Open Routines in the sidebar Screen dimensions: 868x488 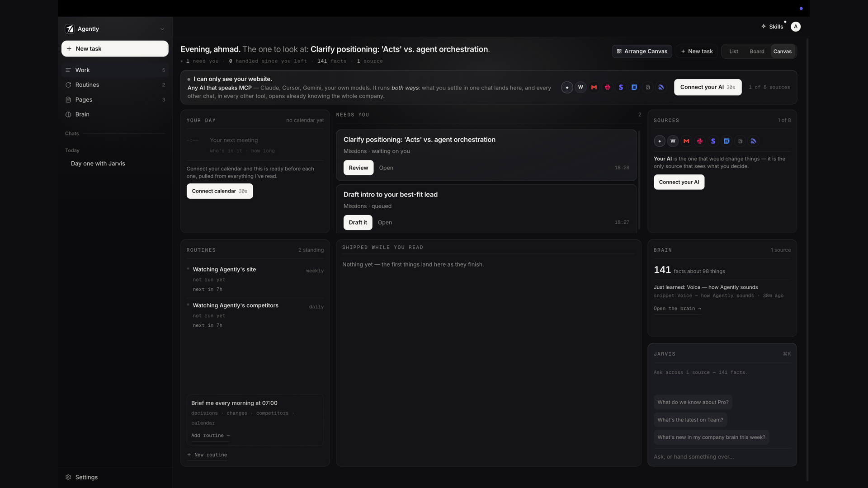(x=115, y=85)
